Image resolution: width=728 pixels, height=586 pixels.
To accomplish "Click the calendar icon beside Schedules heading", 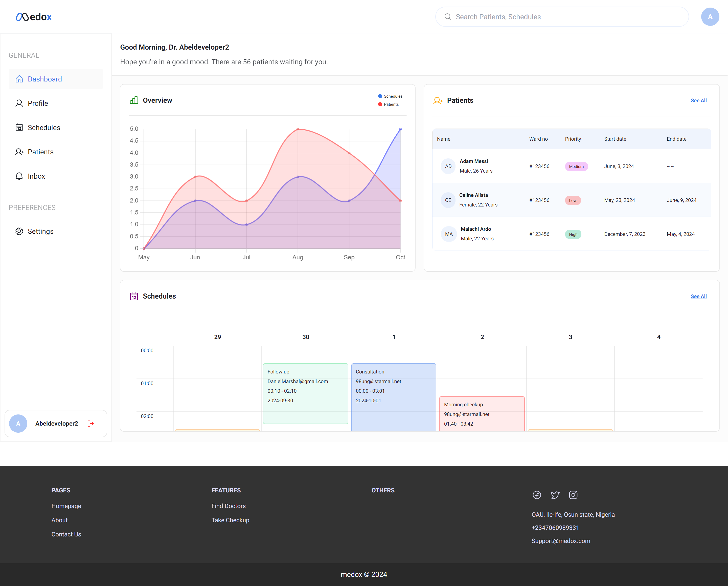I will pos(134,296).
